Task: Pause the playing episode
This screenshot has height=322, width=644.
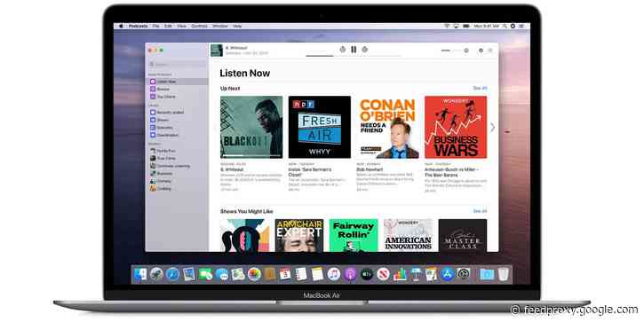Action: [354, 49]
